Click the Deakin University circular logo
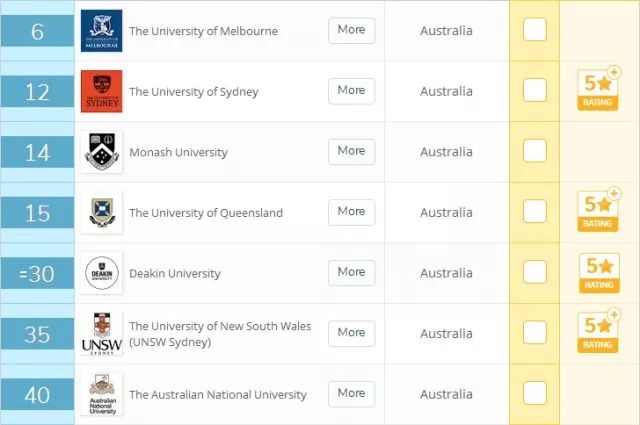The image size is (640, 425). [102, 273]
